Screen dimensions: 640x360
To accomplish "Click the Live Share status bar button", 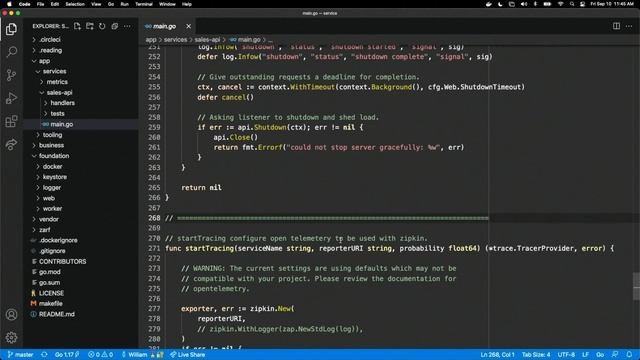I will pyautogui.click(x=187, y=355).
